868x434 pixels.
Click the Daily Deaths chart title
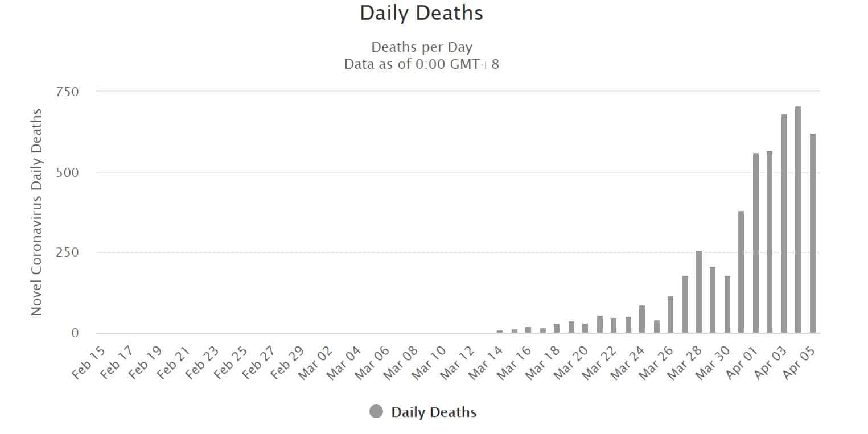[421, 14]
